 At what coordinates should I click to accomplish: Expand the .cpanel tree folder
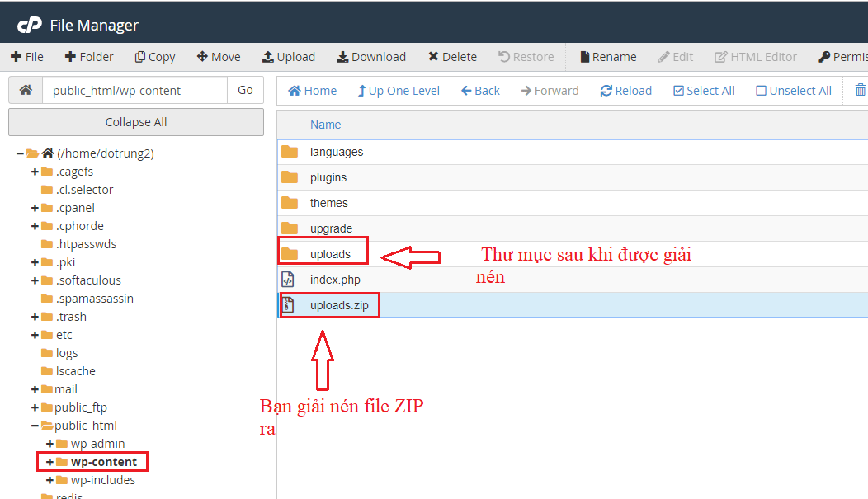[35, 208]
